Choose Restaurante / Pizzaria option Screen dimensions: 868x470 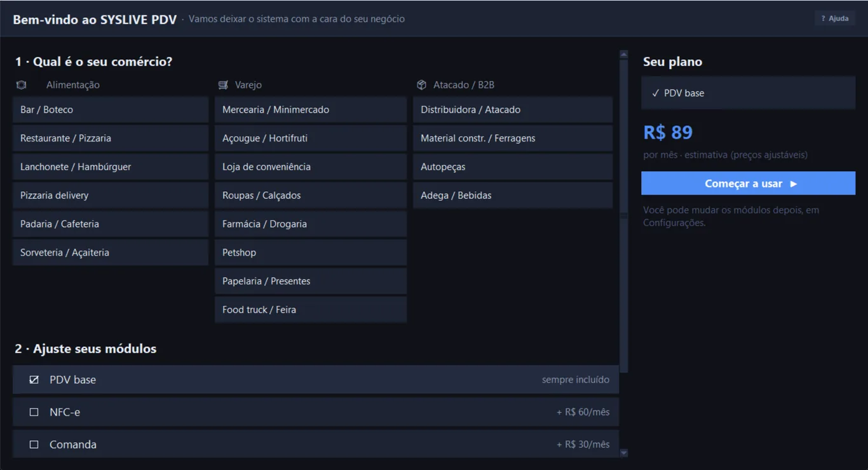pyautogui.click(x=111, y=138)
